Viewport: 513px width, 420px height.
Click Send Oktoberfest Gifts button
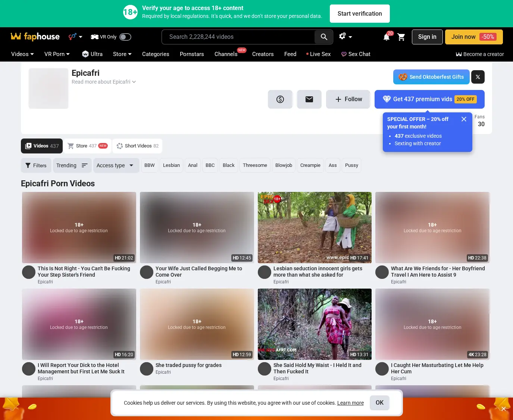[x=431, y=77]
